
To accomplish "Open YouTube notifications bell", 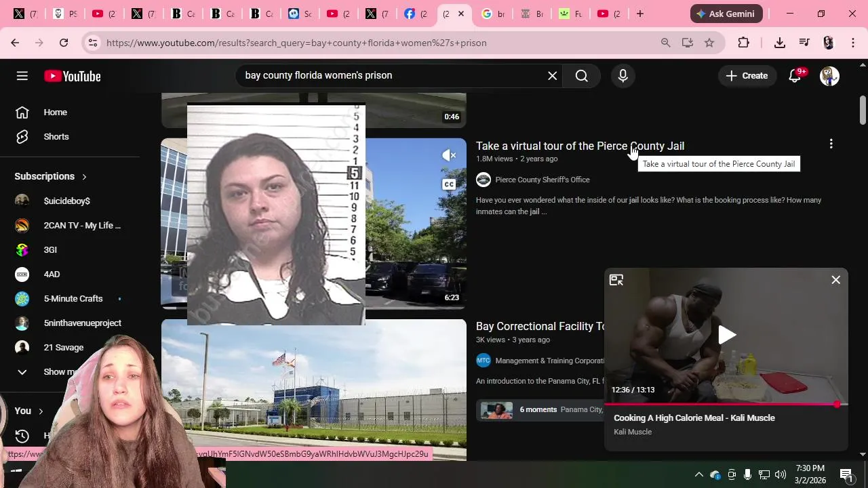I will [x=795, y=76].
